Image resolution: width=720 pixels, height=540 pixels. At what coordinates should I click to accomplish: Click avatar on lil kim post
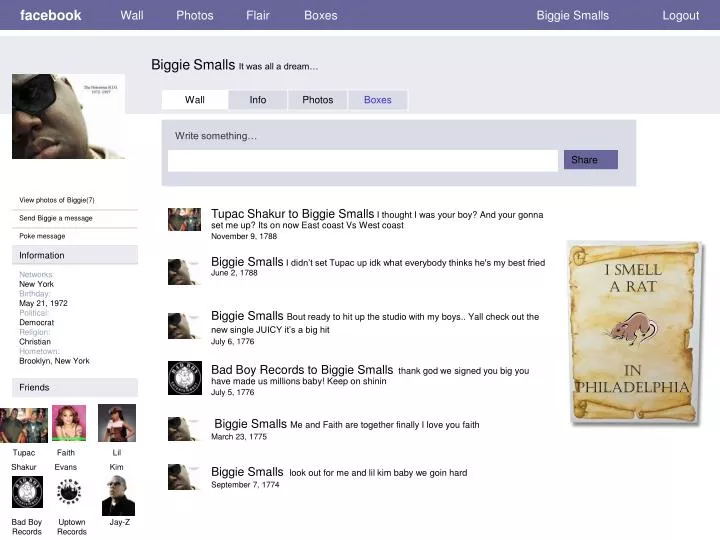pyautogui.click(x=184, y=477)
